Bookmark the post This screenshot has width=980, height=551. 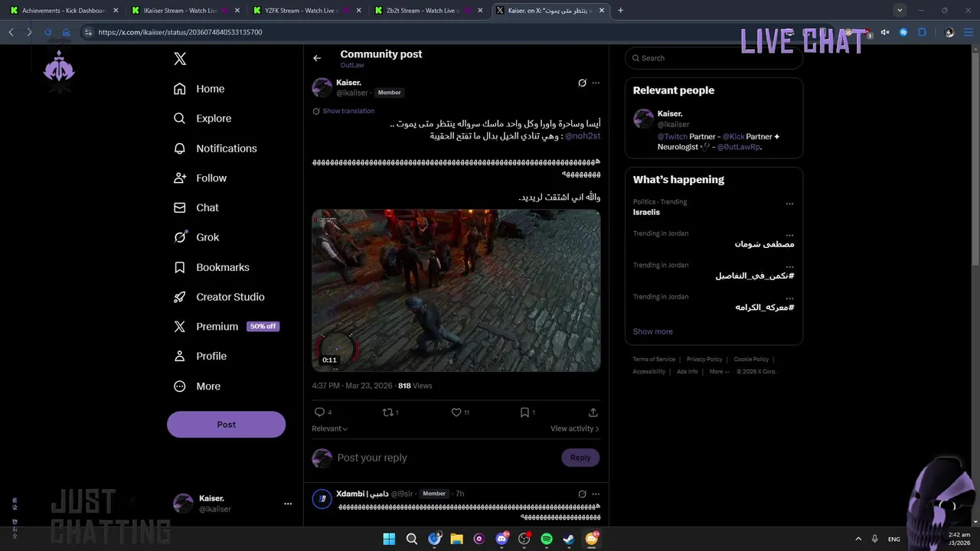[x=527, y=412]
